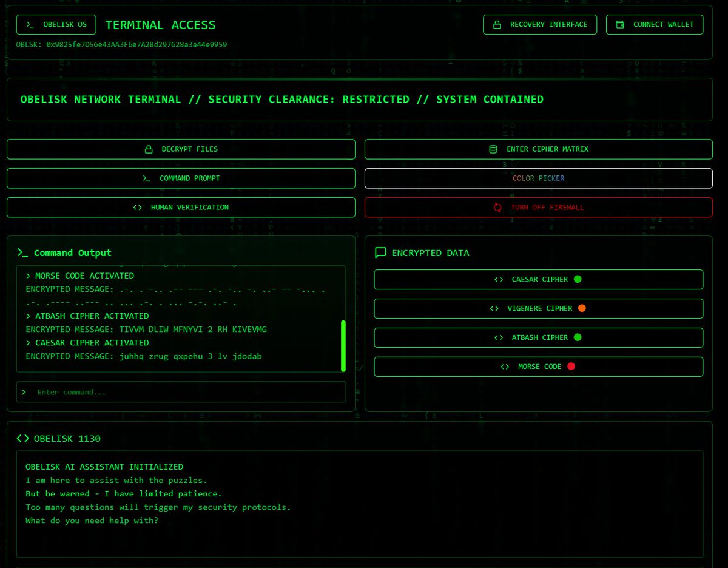The width and height of the screenshot is (728, 568).
Task: Click the refresh icon on Turn Off Firewall
Action: coord(497,208)
